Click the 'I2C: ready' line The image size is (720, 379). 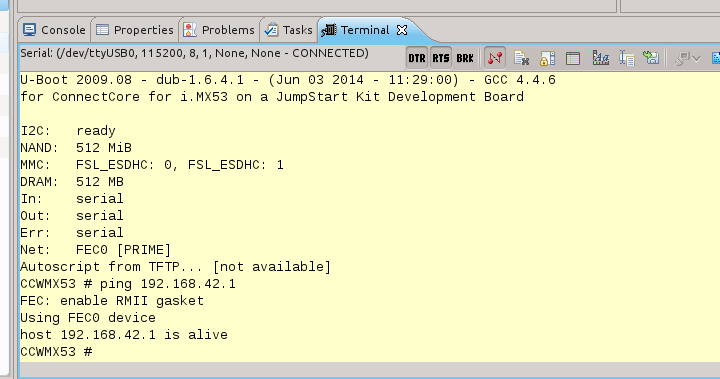click(68, 131)
